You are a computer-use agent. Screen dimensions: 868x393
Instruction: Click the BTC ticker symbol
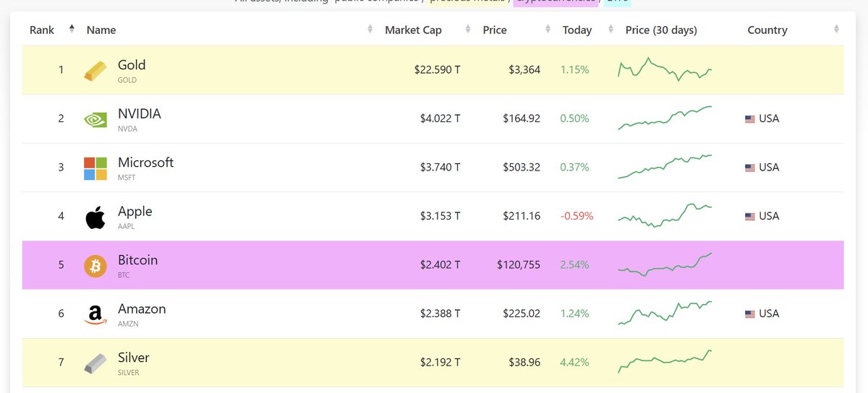[124, 275]
